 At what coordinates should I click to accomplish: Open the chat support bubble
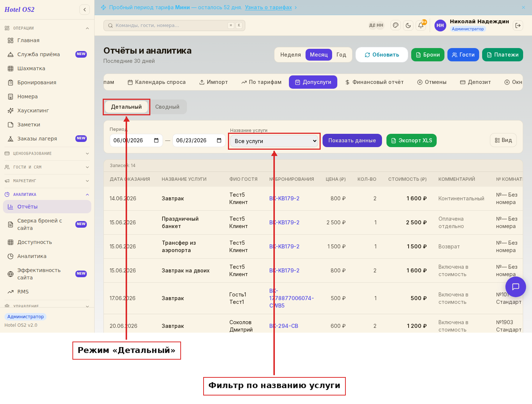(x=516, y=287)
